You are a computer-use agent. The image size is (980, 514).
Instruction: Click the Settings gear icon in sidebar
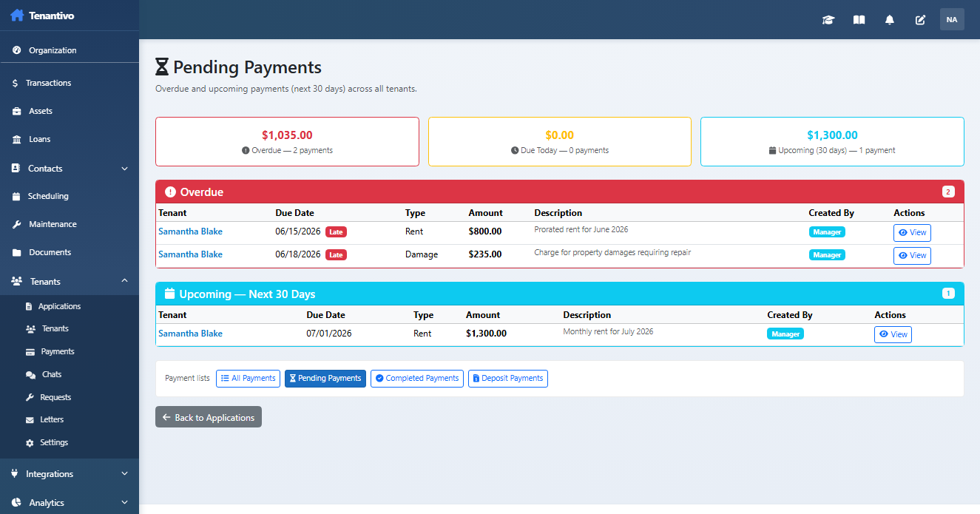[30, 443]
